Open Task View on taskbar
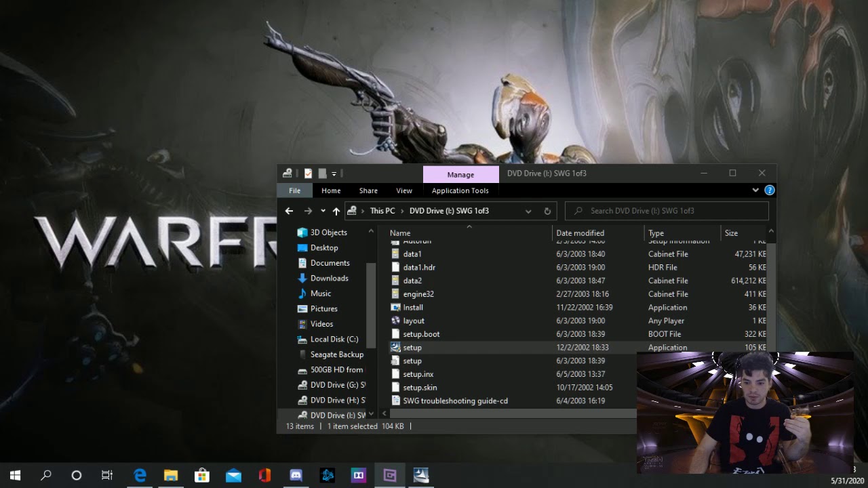The image size is (868, 488). [107, 476]
